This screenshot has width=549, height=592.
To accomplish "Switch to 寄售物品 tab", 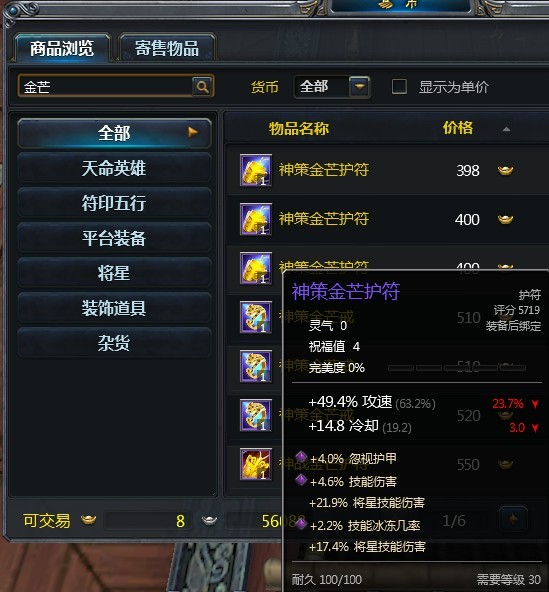I will click(167, 48).
